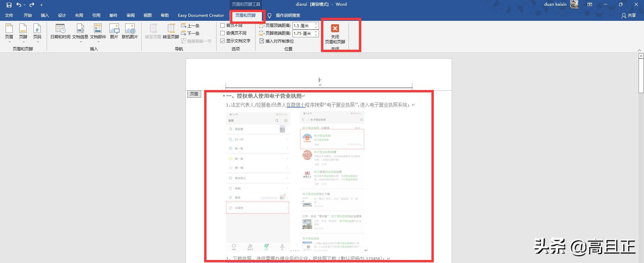Click Go to Footer icon

171,31
